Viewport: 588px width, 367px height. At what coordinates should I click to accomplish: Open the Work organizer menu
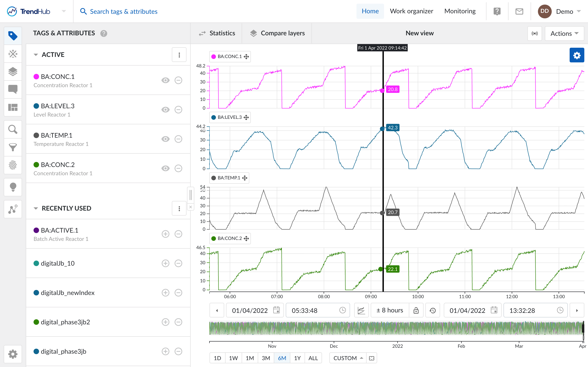click(x=411, y=11)
